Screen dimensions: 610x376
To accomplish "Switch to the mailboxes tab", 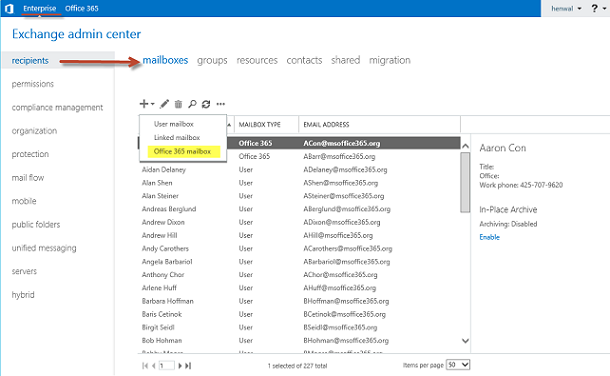I will pos(165,60).
